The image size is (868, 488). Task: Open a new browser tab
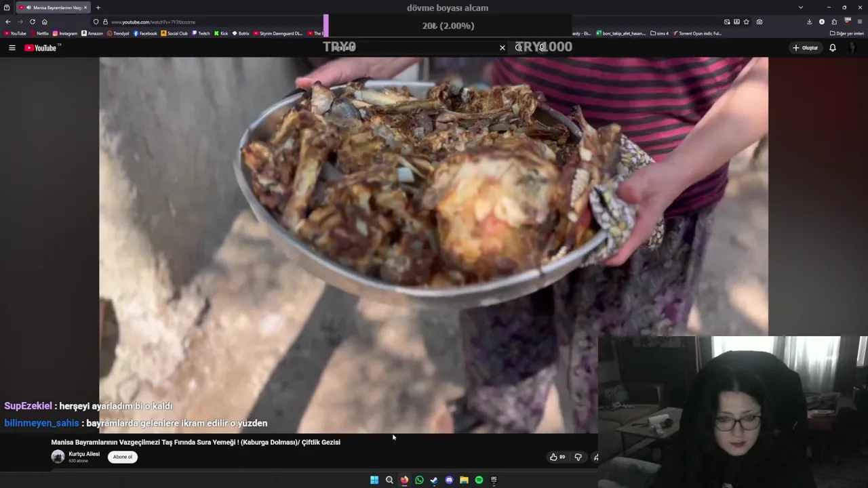click(98, 7)
